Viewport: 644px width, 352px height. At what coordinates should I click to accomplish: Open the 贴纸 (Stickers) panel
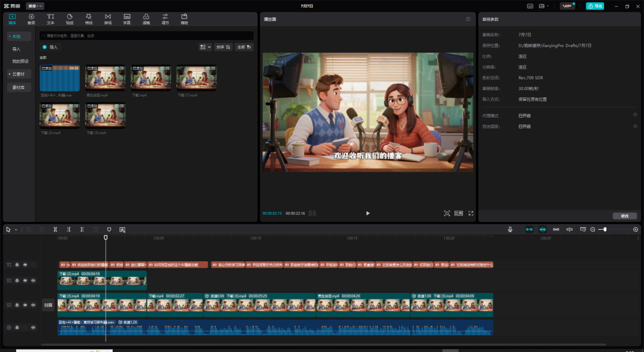tap(69, 18)
